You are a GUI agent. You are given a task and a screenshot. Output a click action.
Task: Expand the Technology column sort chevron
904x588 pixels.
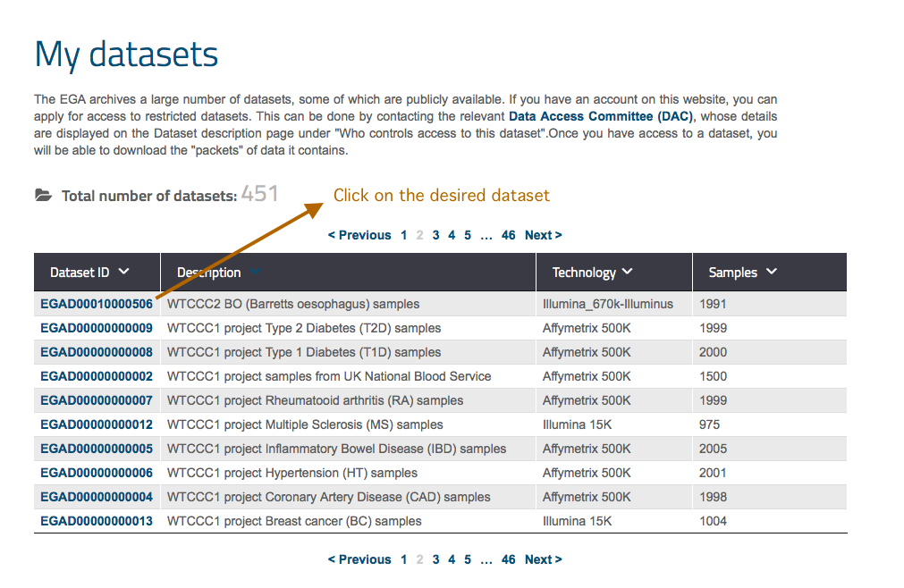tap(627, 272)
